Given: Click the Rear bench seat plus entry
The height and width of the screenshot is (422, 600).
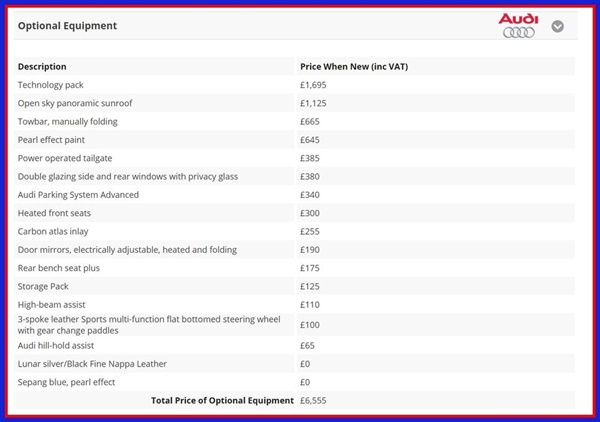Looking at the screenshot, I should (x=59, y=268).
